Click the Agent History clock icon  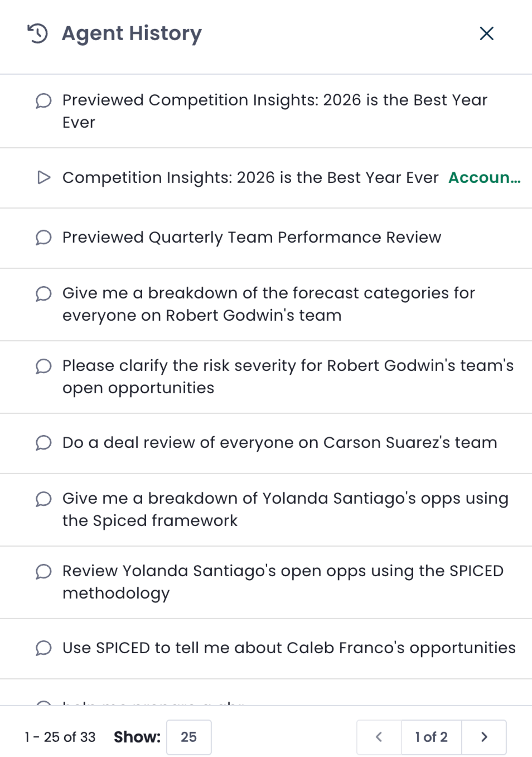pos(37,33)
